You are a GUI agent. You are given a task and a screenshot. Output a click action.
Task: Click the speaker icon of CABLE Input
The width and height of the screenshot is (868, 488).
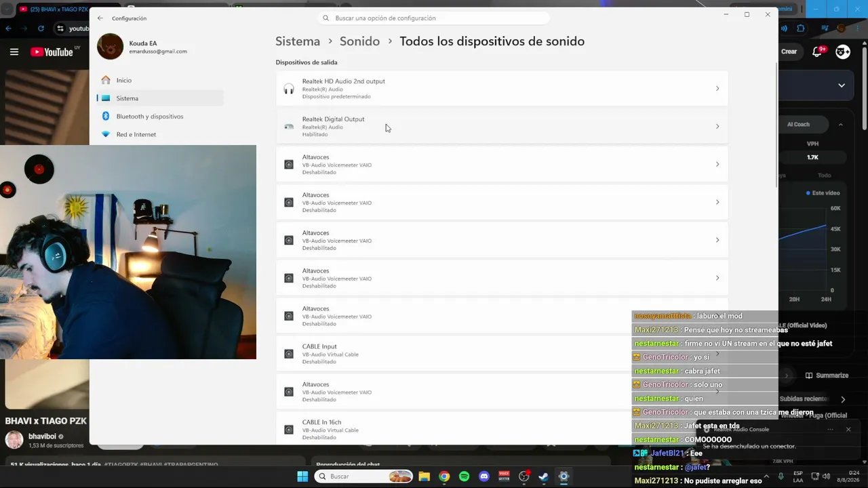(x=289, y=354)
